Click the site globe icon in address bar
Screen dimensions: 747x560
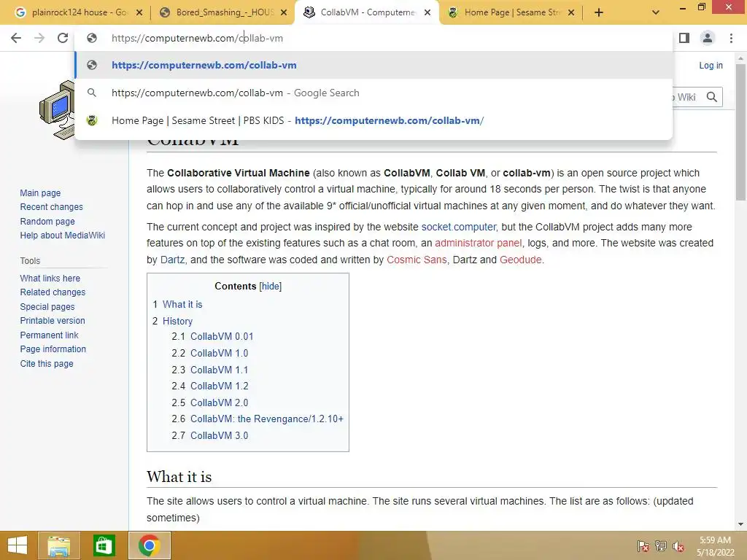(x=92, y=38)
